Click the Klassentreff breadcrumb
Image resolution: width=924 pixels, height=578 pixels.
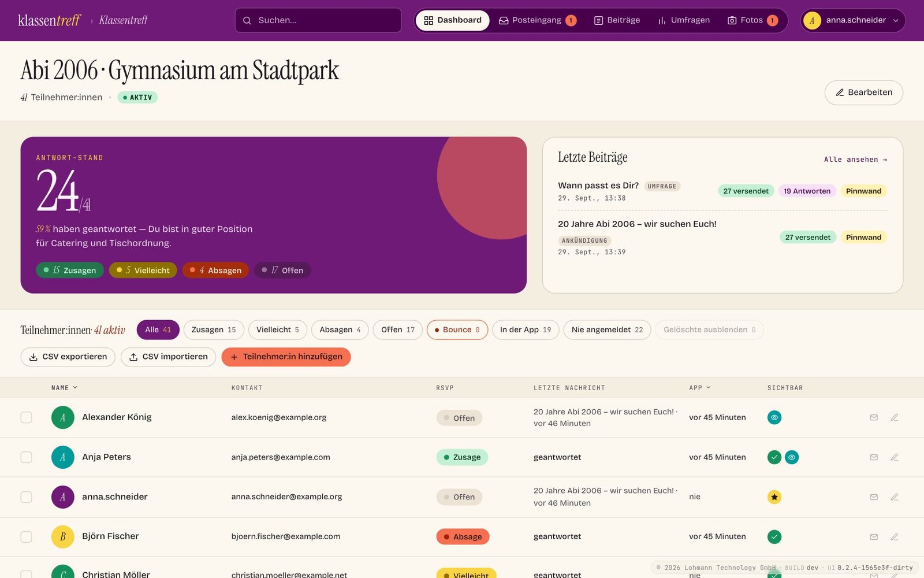pos(123,20)
